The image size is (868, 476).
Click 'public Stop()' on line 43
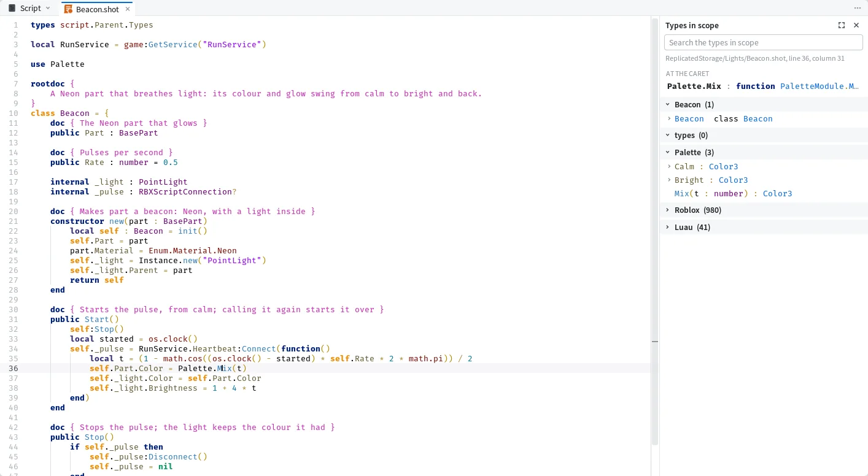(82, 437)
